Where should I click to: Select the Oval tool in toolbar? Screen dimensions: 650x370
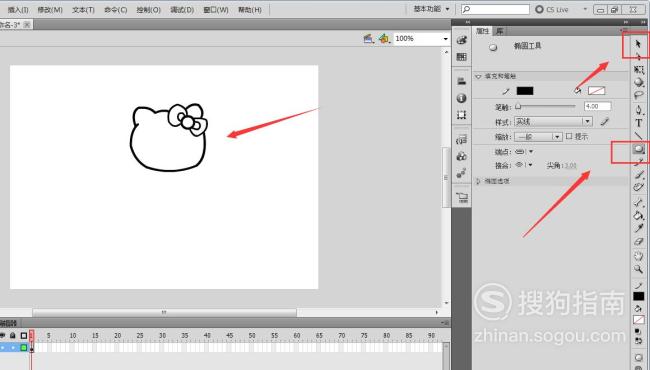(x=638, y=148)
